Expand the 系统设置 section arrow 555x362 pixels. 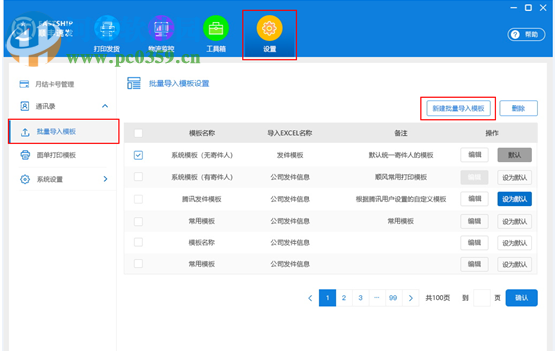105,179
